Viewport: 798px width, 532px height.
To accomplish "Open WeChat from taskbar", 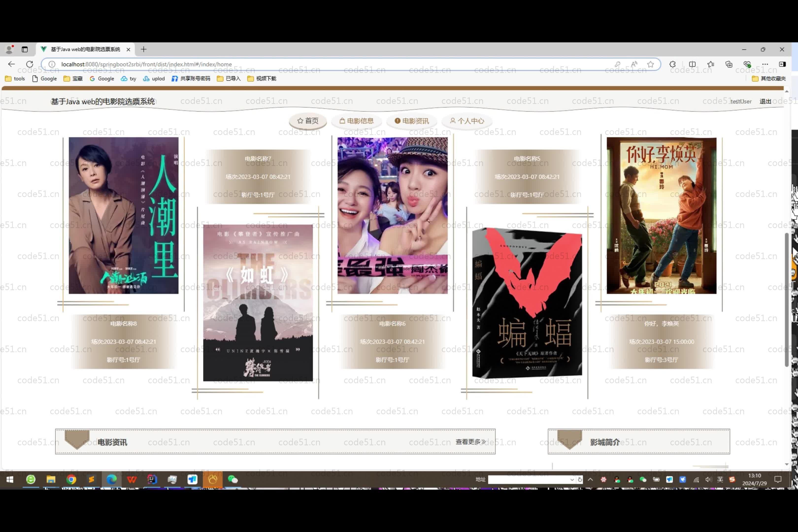I will coord(233,479).
